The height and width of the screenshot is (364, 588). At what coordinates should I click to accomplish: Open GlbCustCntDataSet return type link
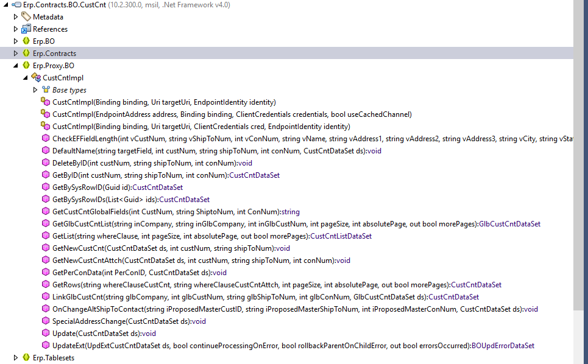pos(509,224)
